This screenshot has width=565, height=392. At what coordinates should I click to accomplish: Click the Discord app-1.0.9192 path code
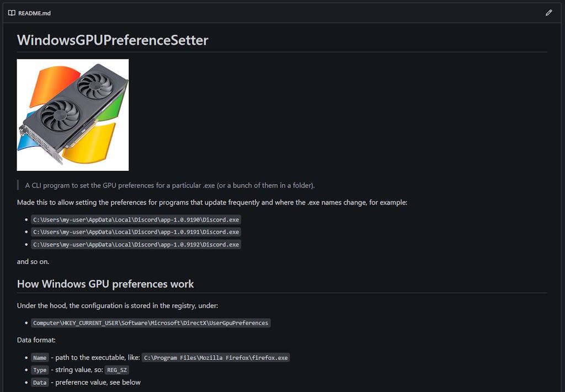click(x=136, y=244)
